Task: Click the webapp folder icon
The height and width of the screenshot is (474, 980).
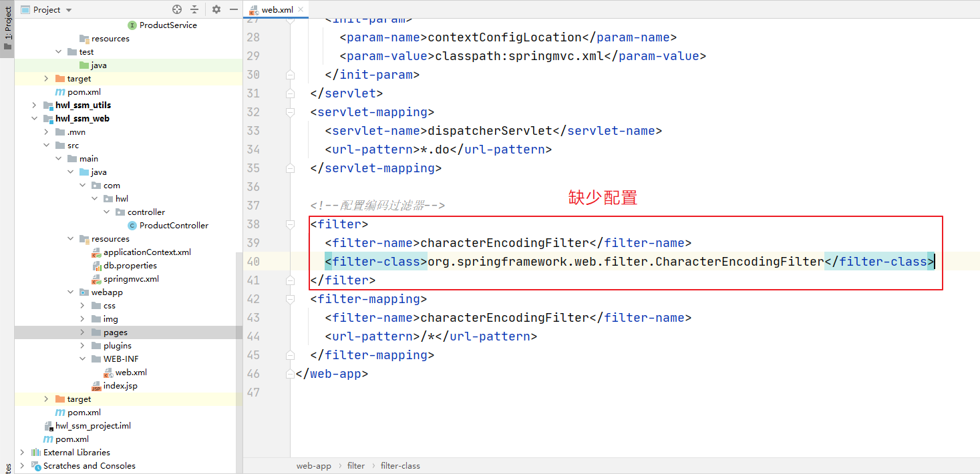Action: pyautogui.click(x=84, y=292)
